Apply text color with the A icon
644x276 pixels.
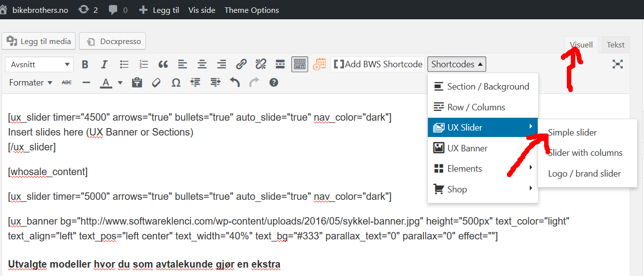(x=106, y=83)
